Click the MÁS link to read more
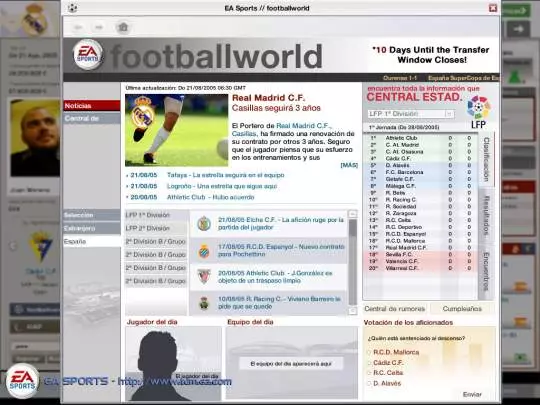 349,165
